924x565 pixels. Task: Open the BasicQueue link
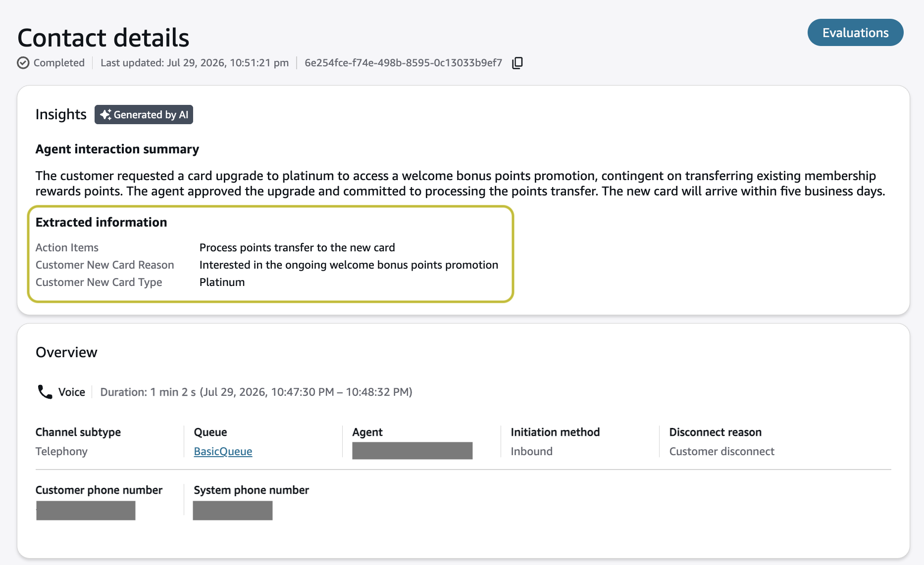click(x=223, y=451)
